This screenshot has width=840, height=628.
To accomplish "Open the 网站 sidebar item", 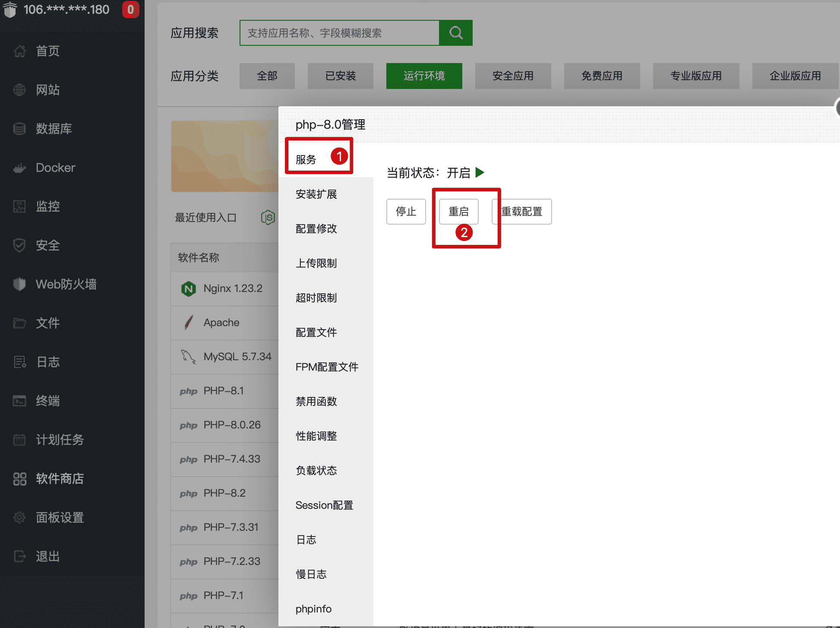I will pyautogui.click(x=47, y=90).
